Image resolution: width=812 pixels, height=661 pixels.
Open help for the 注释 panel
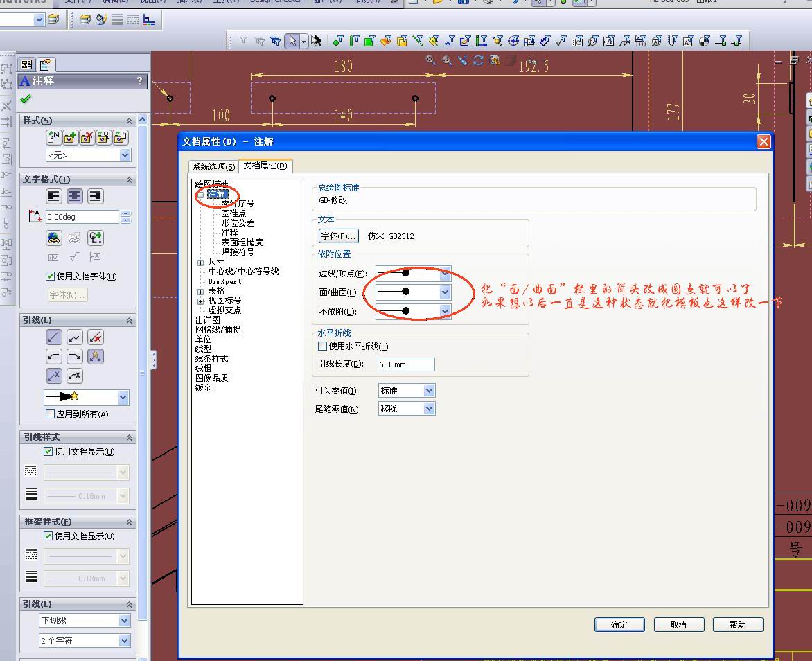(x=139, y=81)
